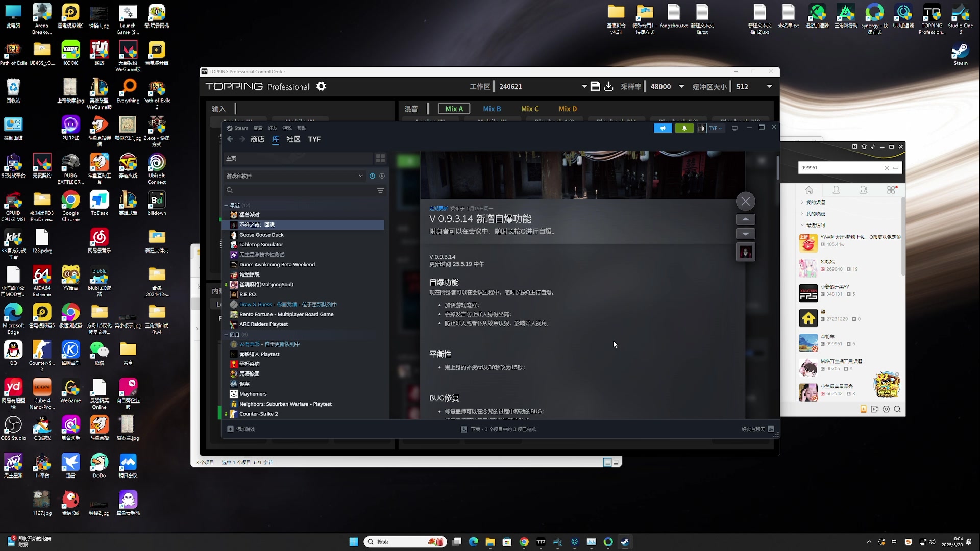Save workspace with TOPPING floppy icon

pos(595,86)
